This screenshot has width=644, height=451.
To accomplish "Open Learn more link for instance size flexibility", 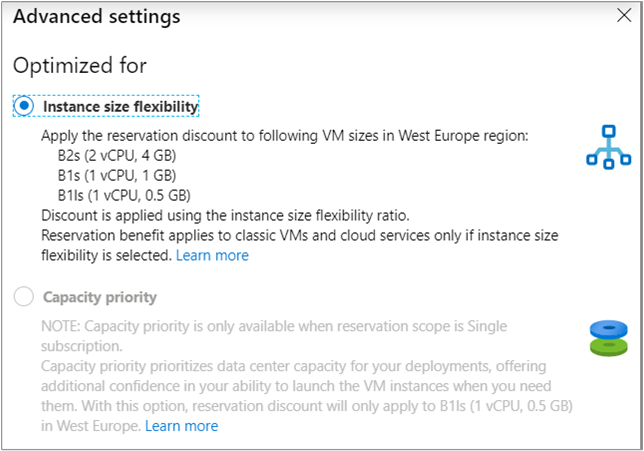I will coord(212,255).
